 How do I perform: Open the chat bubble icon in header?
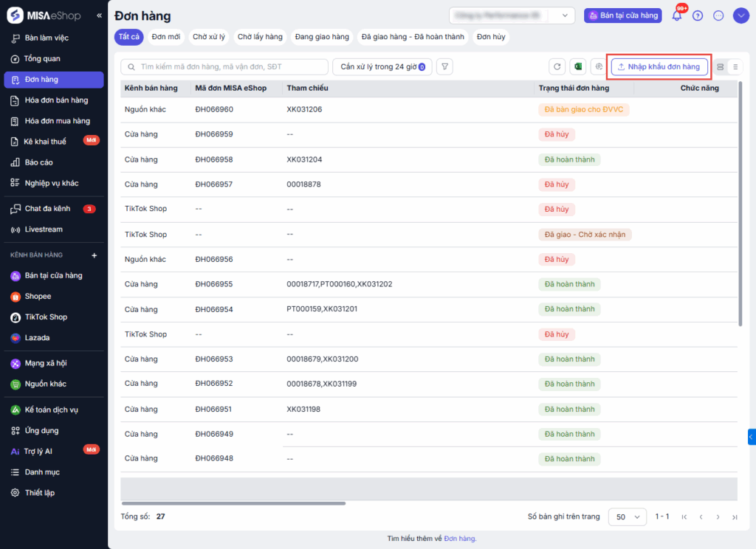[718, 16]
